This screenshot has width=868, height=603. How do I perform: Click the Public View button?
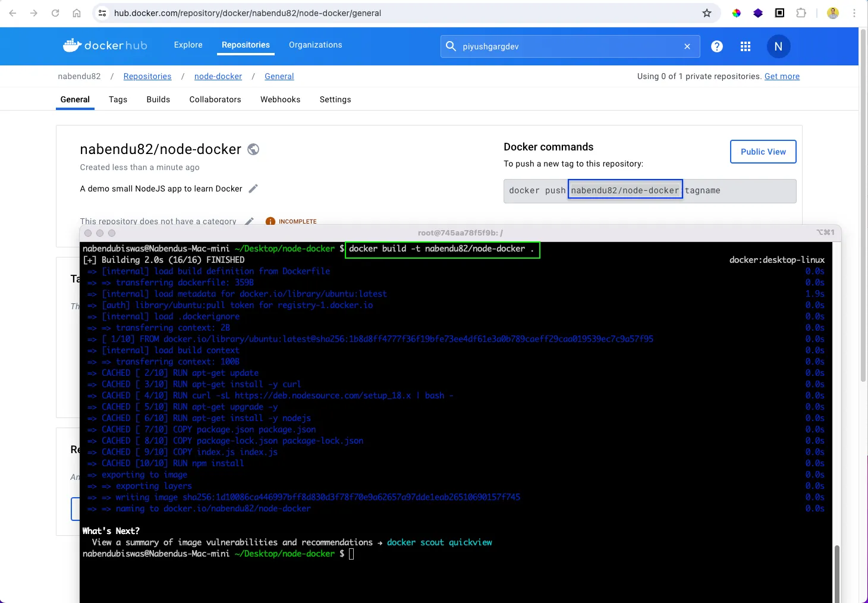tap(763, 152)
